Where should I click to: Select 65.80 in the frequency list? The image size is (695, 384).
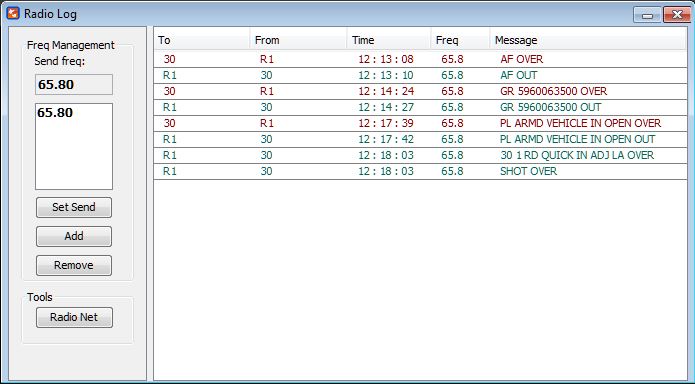coord(55,113)
